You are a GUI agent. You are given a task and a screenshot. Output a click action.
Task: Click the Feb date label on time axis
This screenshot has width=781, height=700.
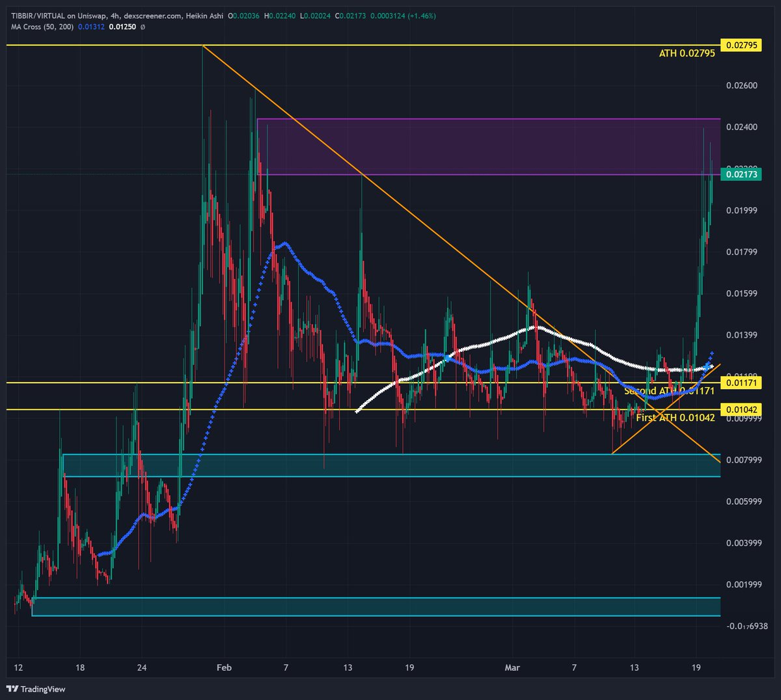224,667
